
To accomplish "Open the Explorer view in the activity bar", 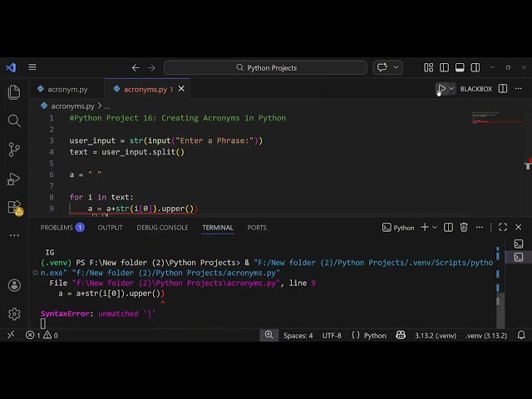I will pos(14,92).
